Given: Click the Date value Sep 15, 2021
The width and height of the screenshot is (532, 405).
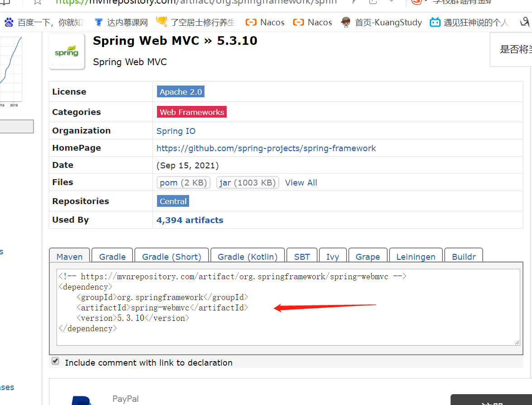Looking at the screenshot, I should pos(188,165).
